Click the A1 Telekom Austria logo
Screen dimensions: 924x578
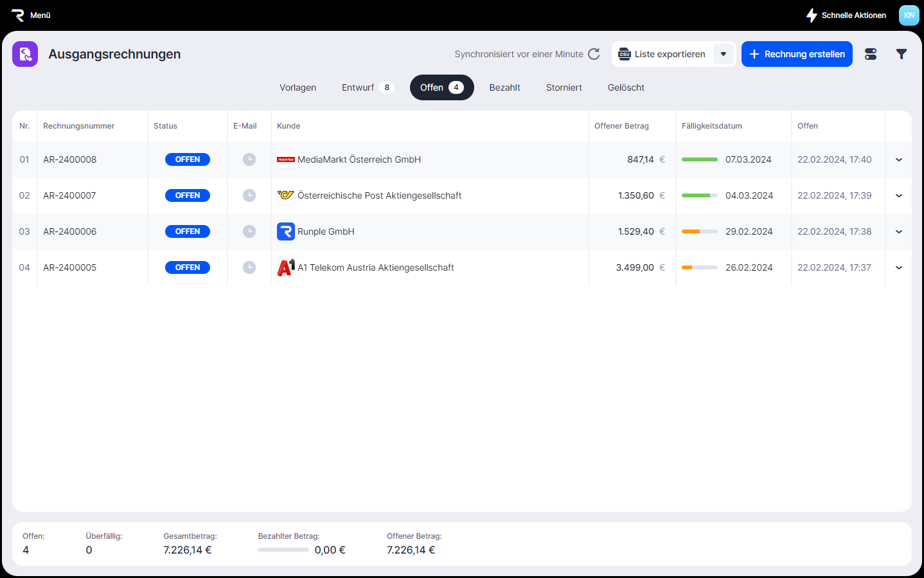(x=285, y=267)
